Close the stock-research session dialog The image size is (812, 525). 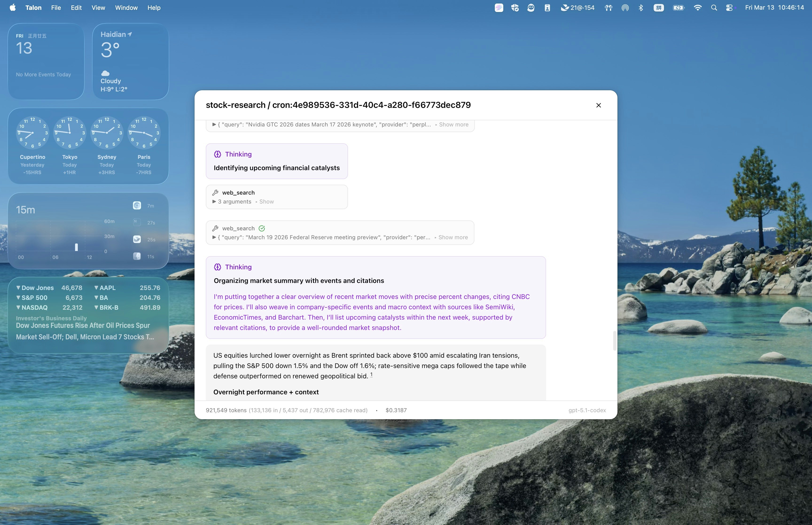click(598, 105)
